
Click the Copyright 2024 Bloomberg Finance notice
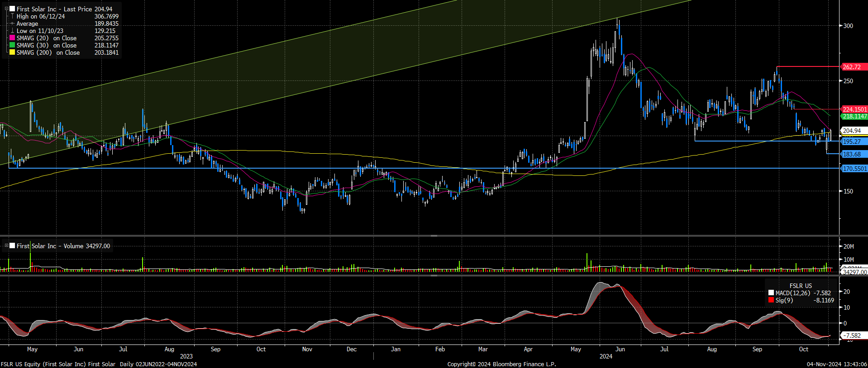(501, 364)
